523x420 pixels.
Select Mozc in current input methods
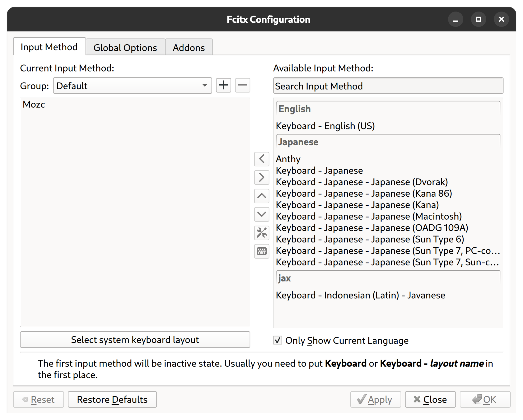coord(135,104)
